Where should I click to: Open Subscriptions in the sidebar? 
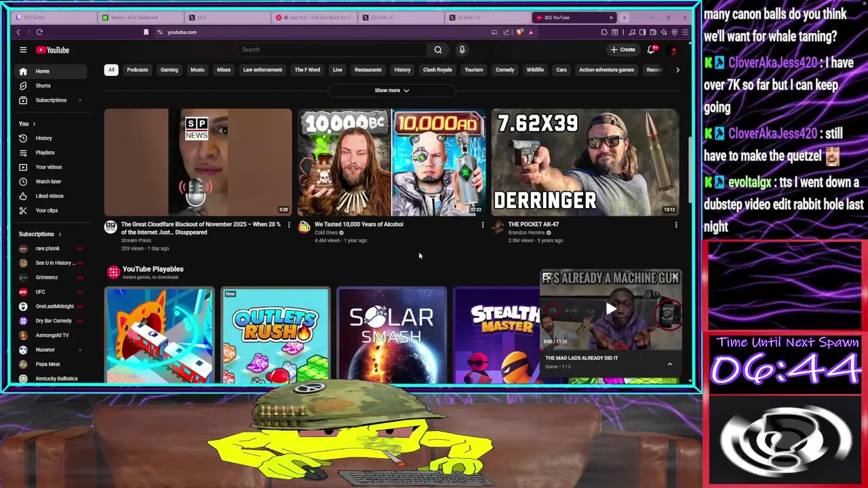point(52,100)
